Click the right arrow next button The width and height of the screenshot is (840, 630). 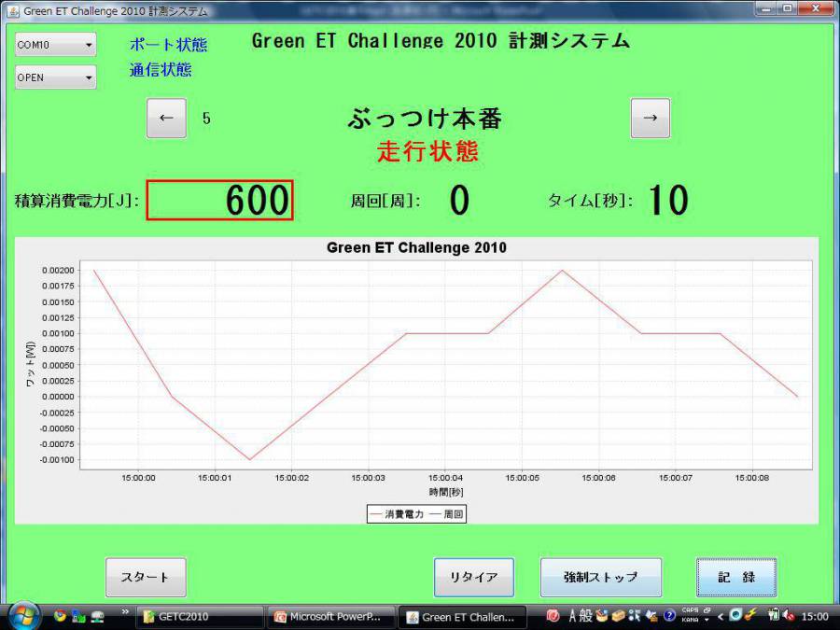[x=651, y=118]
